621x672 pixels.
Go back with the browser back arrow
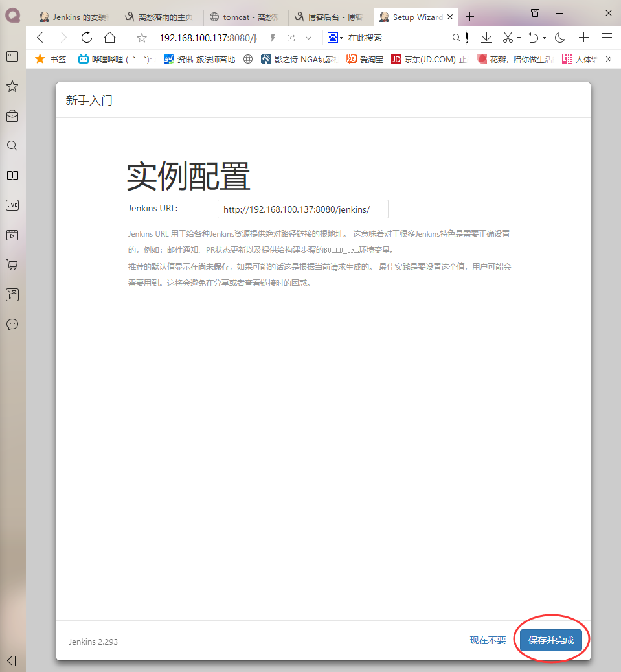tap(40, 38)
